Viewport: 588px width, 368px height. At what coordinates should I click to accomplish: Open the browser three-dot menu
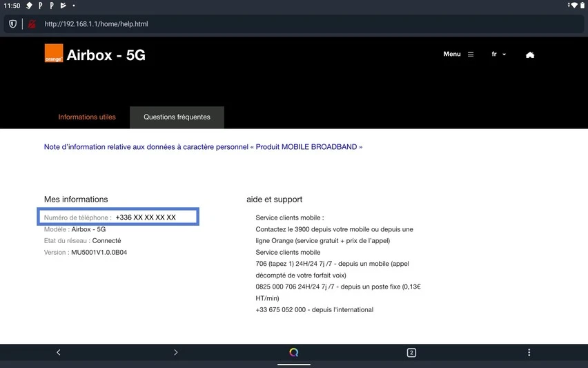point(529,352)
